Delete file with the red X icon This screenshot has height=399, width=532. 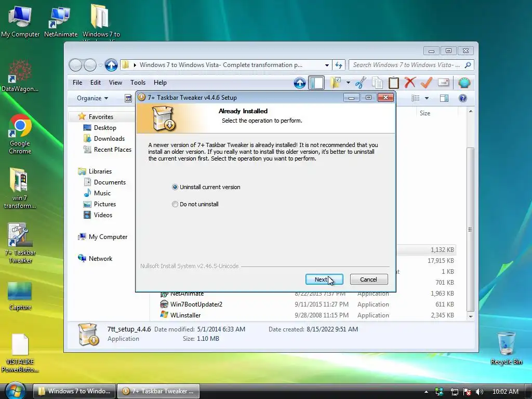(x=410, y=83)
